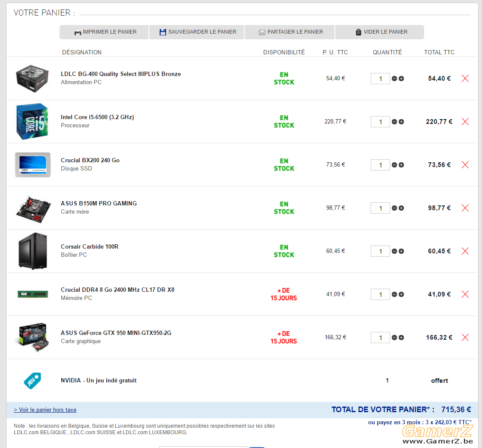Remove Crucial DDR4 memory with red X

(465, 294)
